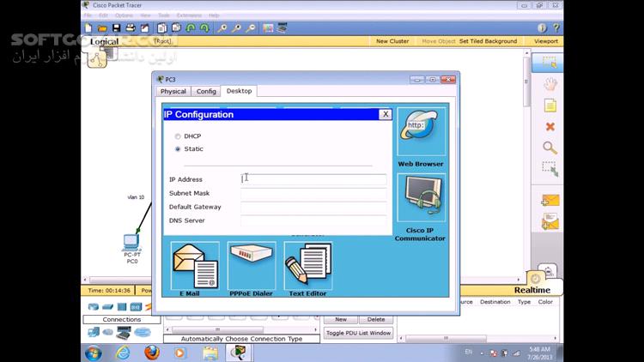Viewport: 644px width, 362px height.
Task: Switch to the Desktop tab
Action: point(239,91)
